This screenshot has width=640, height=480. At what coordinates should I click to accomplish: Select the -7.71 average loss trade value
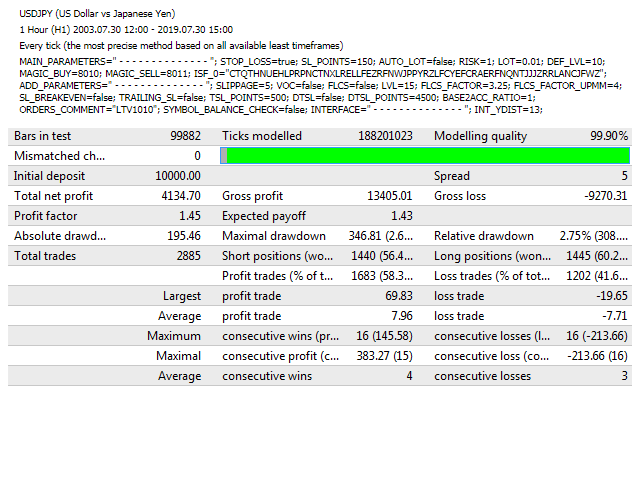coord(615,316)
